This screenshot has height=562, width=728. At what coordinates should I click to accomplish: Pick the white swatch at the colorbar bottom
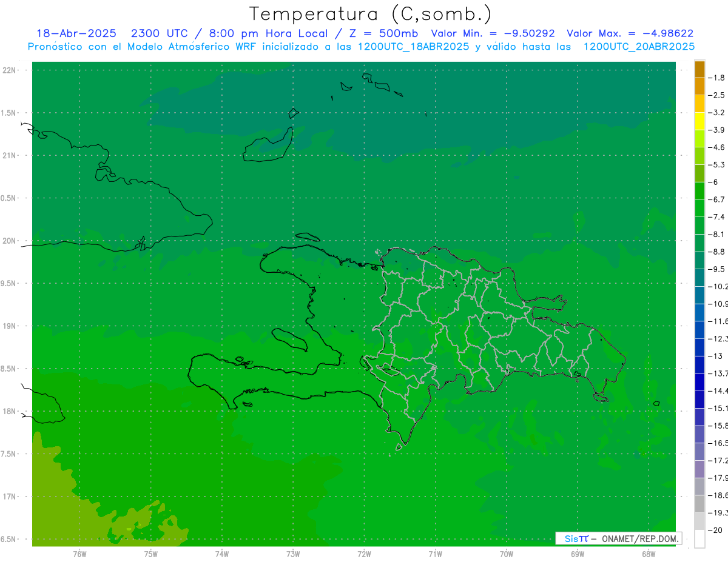699,539
